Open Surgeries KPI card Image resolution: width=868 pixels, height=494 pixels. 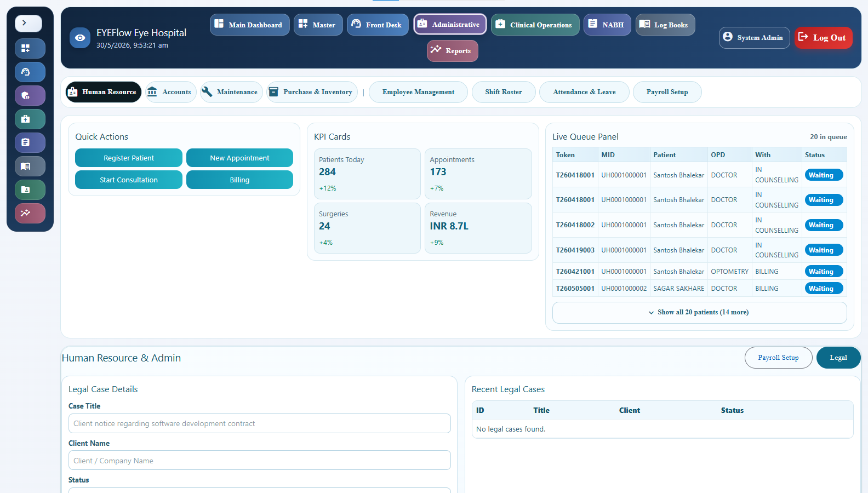click(x=367, y=228)
